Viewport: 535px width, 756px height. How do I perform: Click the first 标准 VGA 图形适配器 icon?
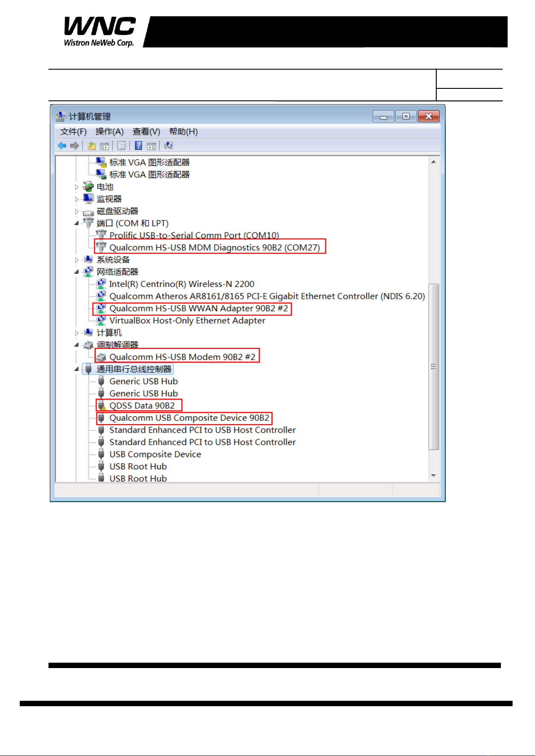click(101, 162)
